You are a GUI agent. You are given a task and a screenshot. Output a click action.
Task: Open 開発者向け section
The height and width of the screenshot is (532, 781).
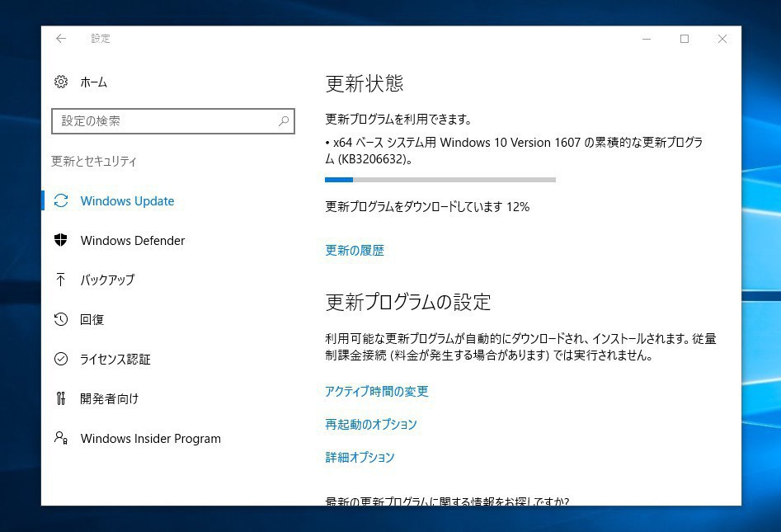[109, 398]
